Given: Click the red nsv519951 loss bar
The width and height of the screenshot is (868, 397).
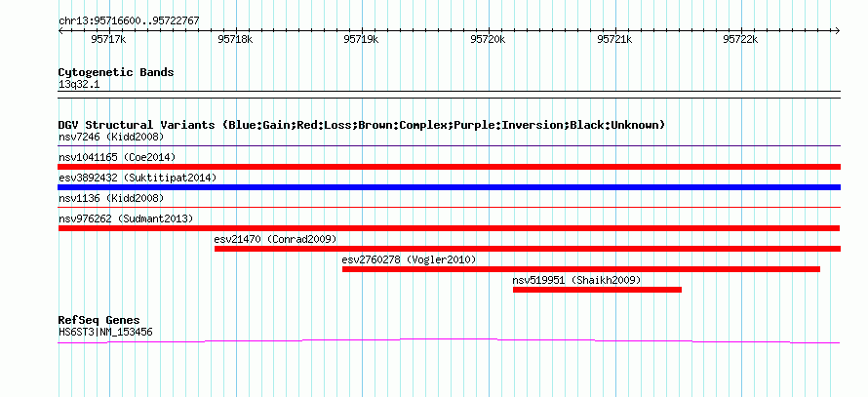Looking at the screenshot, I should pos(597,290).
